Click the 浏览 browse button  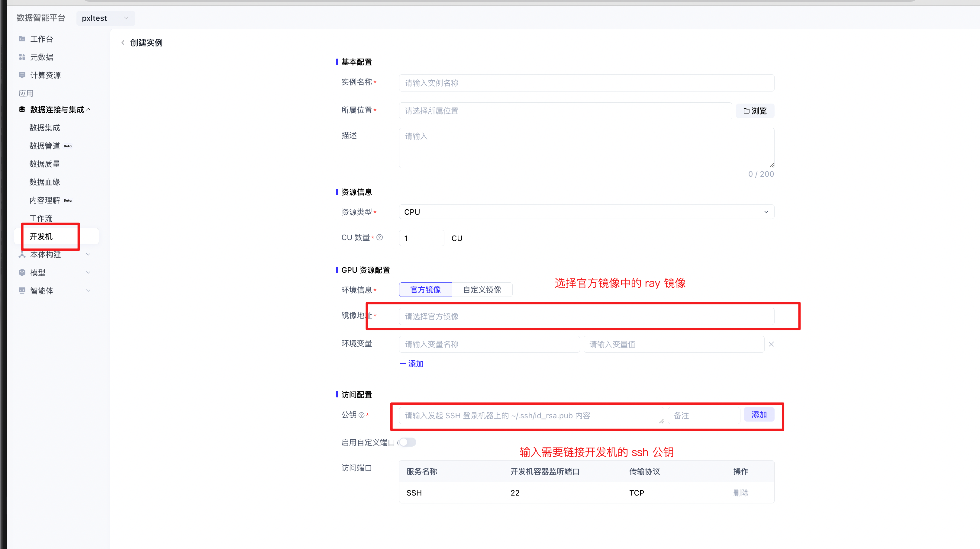[x=755, y=111]
